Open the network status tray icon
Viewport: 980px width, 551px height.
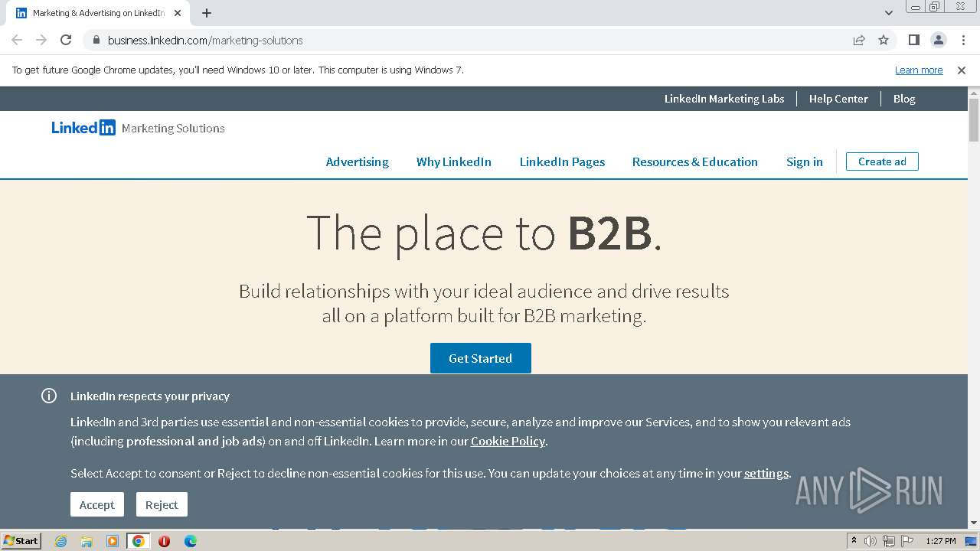point(888,541)
